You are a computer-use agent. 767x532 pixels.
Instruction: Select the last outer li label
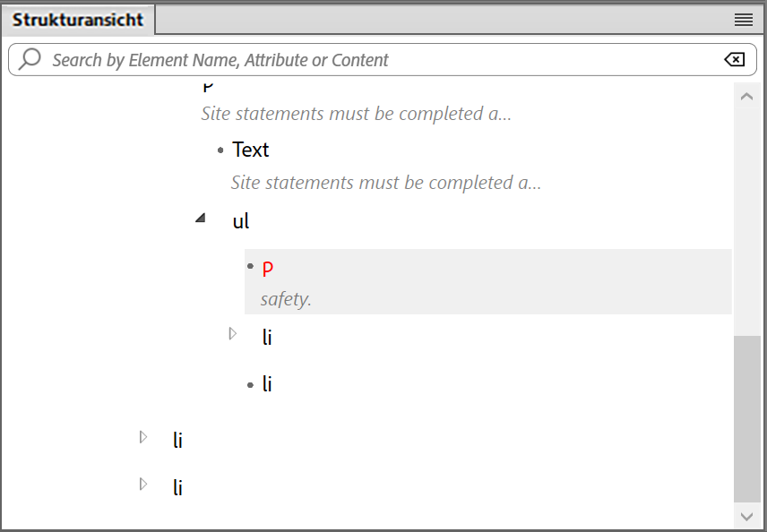coord(177,487)
